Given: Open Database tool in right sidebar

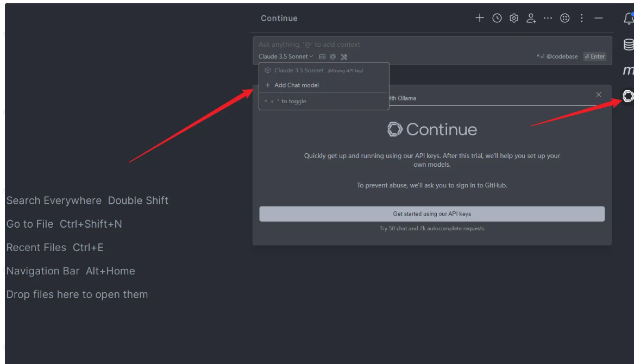Looking at the screenshot, I should point(629,45).
